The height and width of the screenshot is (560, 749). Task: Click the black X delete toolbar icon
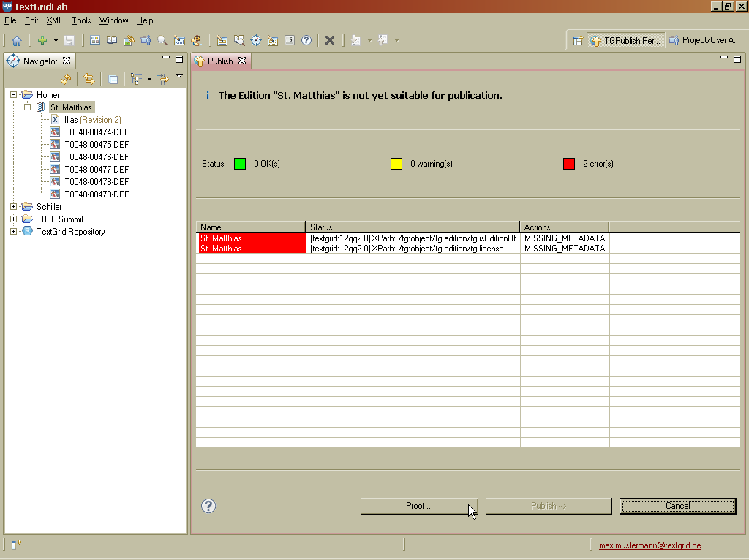(x=330, y=41)
